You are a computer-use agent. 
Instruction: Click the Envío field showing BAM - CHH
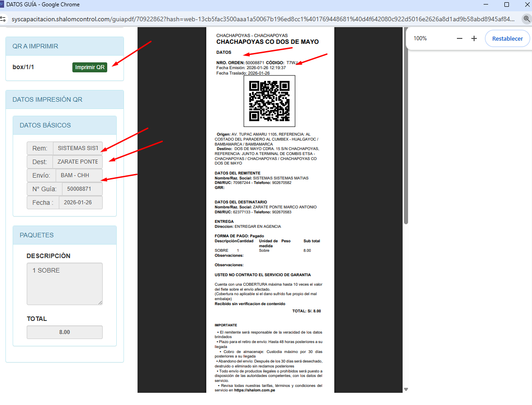click(79, 175)
